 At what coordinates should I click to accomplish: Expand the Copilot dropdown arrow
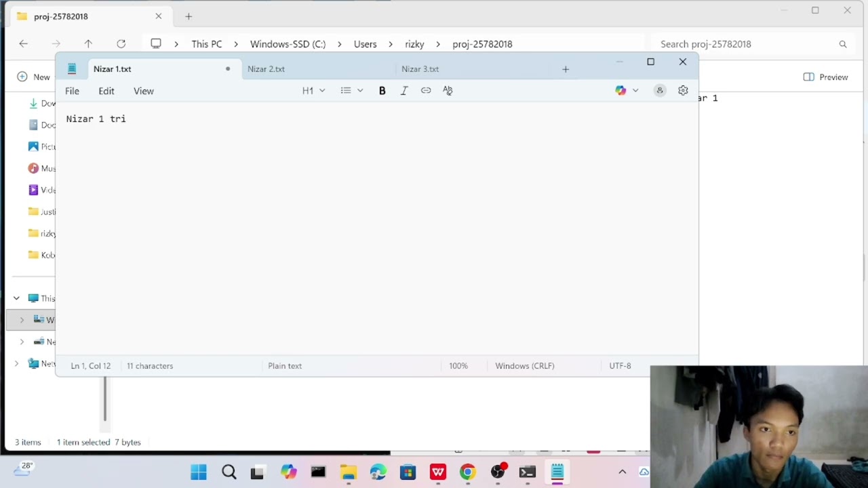pyautogui.click(x=635, y=91)
